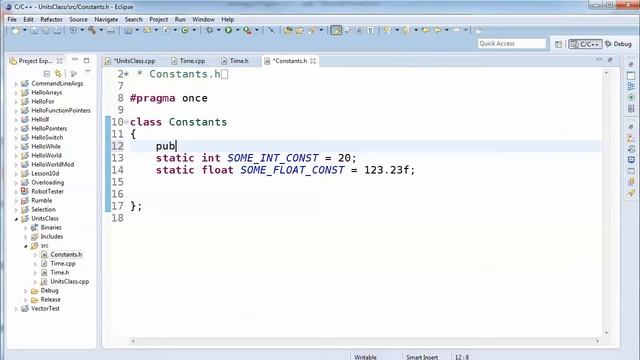
Task: Click the Open Perspective icon
Action: tap(558, 44)
